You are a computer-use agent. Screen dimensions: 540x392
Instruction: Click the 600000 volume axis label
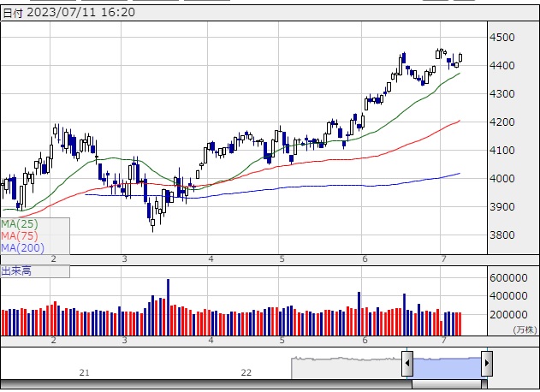508,277
